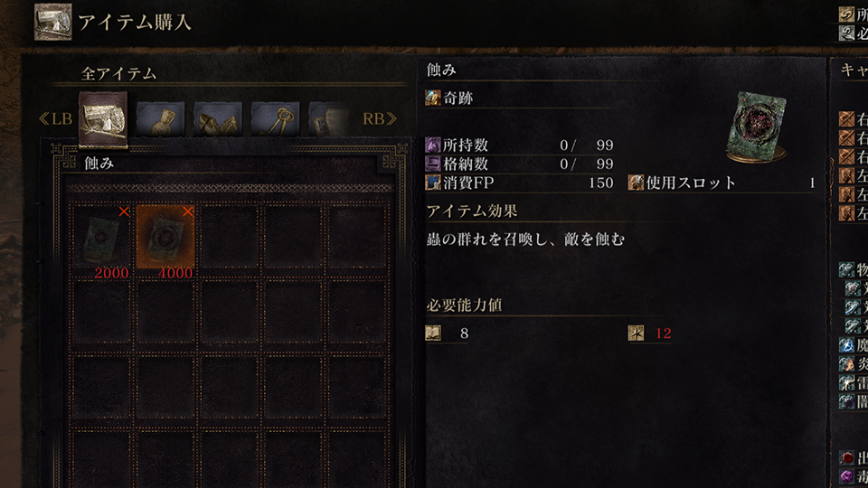Select the spell scroll category tab
Screen dimensions: 868x488
103,119
